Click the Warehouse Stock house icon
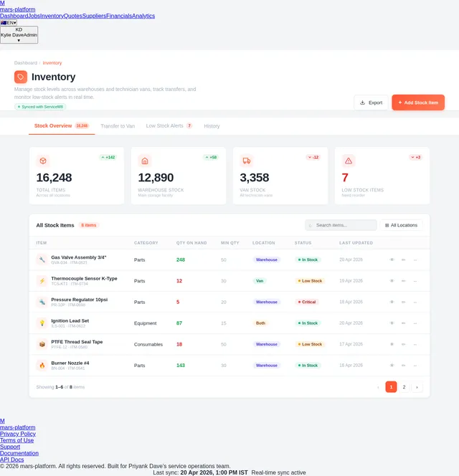Image resolution: width=459 pixels, height=476 pixels. (x=145, y=161)
